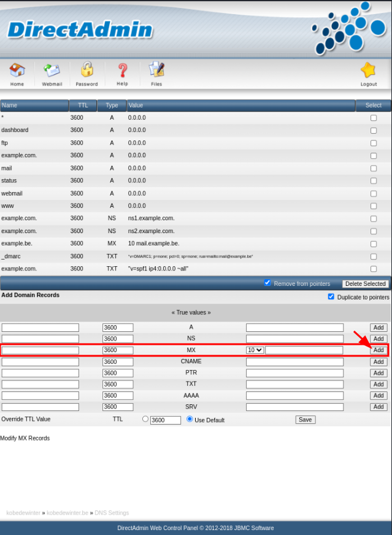Select the wildcard * A record checkbox
392x535 pixels.
point(374,118)
